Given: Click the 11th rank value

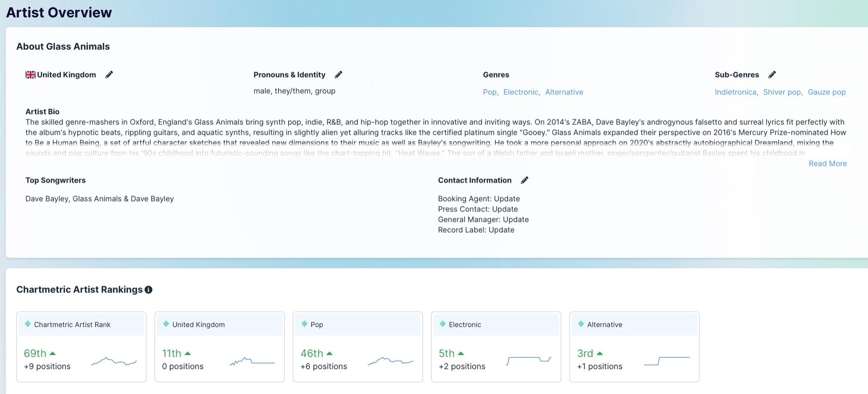Looking at the screenshot, I should click(171, 354).
